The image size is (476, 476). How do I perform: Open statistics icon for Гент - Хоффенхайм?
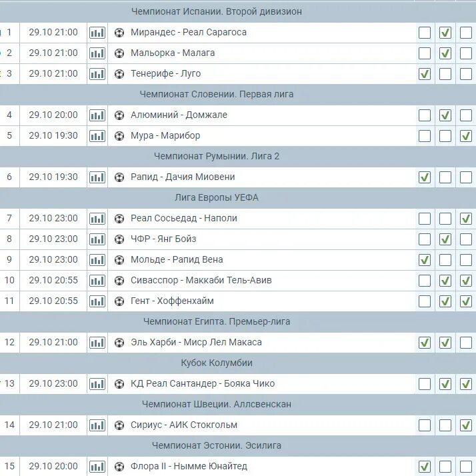coord(97,301)
